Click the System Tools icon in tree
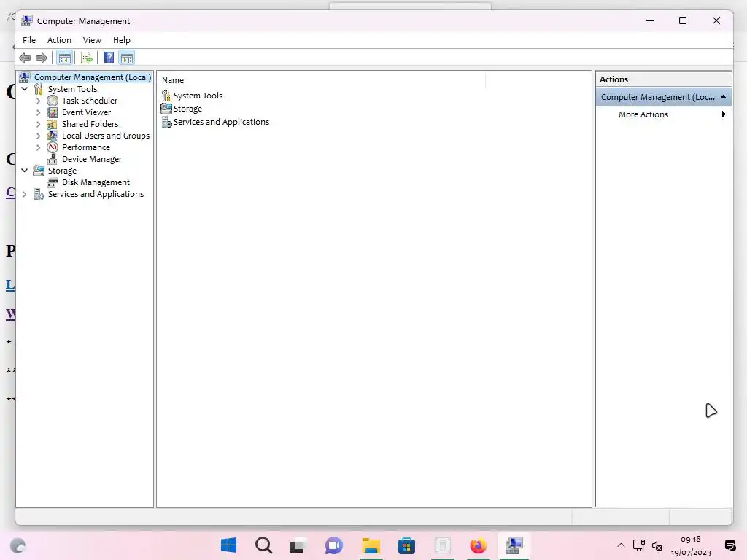The width and height of the screenshot is (747, 560). coord(39,89)
